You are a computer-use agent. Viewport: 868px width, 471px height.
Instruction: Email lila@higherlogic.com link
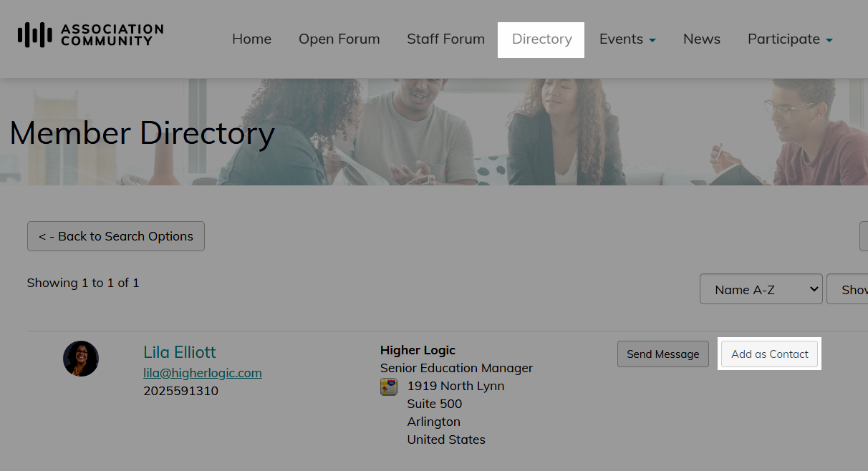203,373
